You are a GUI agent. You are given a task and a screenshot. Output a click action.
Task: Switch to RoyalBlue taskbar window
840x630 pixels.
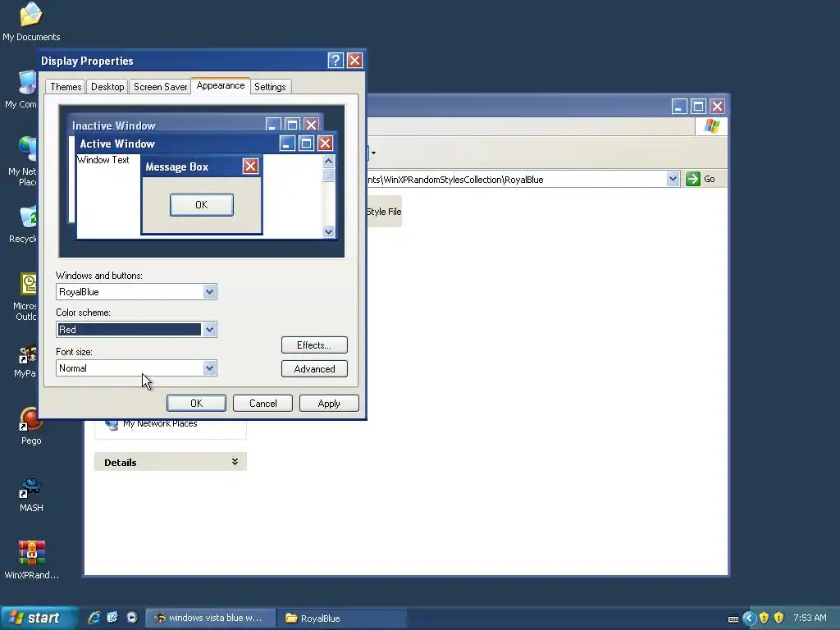(342, 618)
